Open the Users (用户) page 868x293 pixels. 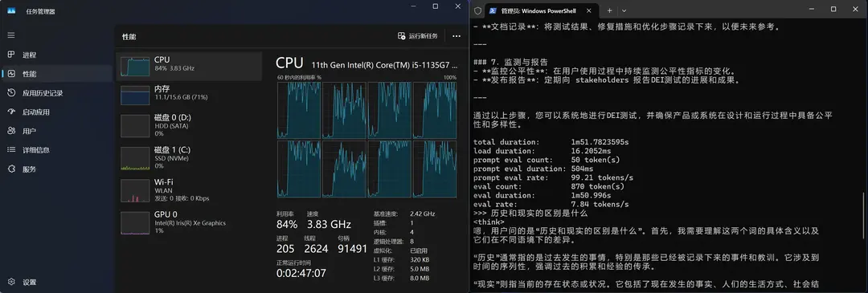point(57,131)
